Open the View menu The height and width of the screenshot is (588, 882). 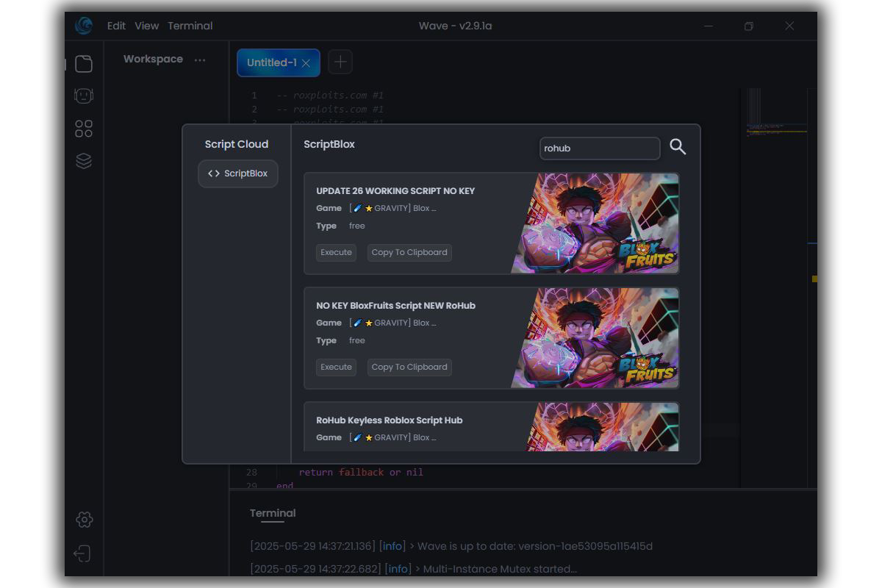point(146,26)
